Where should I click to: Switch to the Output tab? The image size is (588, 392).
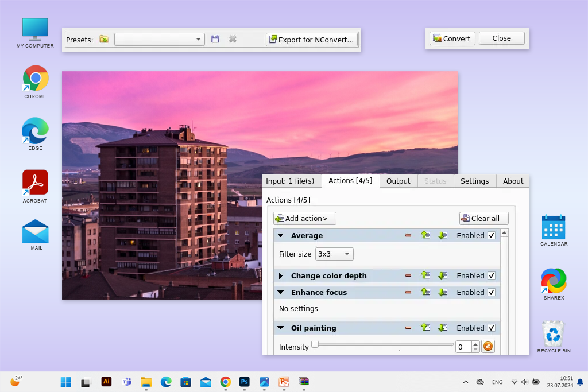[x=399, y=181]
